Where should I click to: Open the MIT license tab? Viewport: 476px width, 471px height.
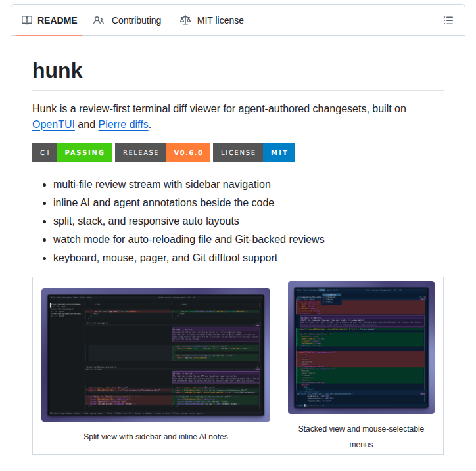212,20
